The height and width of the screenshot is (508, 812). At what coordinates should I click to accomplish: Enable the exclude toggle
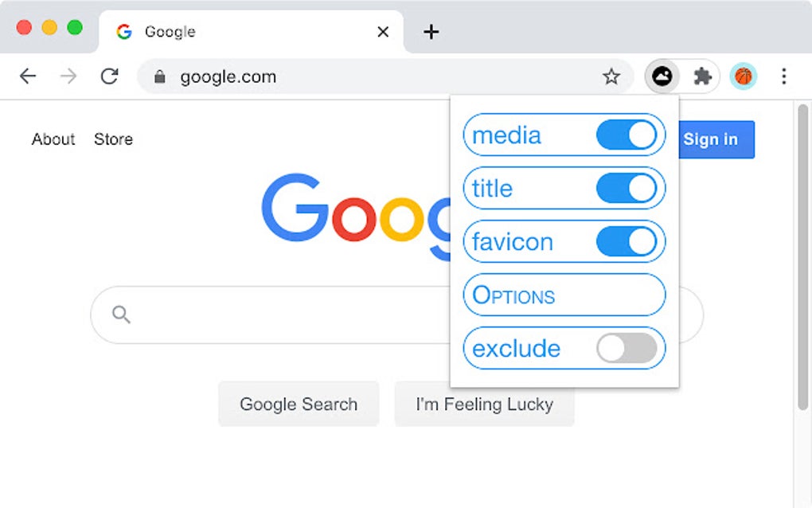pyautogui.click(x=626, y=348)
